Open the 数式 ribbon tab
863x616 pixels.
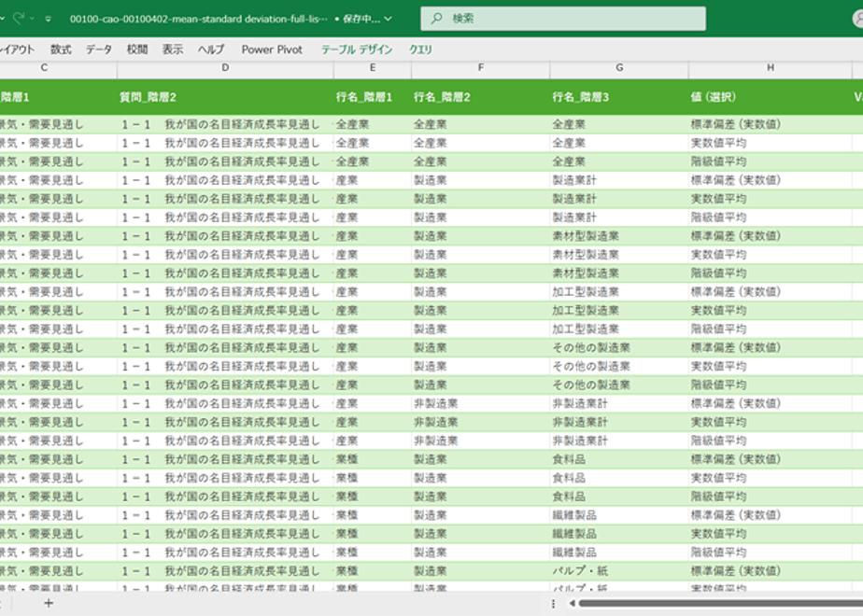pyautogui.click(x=61, y=49)
